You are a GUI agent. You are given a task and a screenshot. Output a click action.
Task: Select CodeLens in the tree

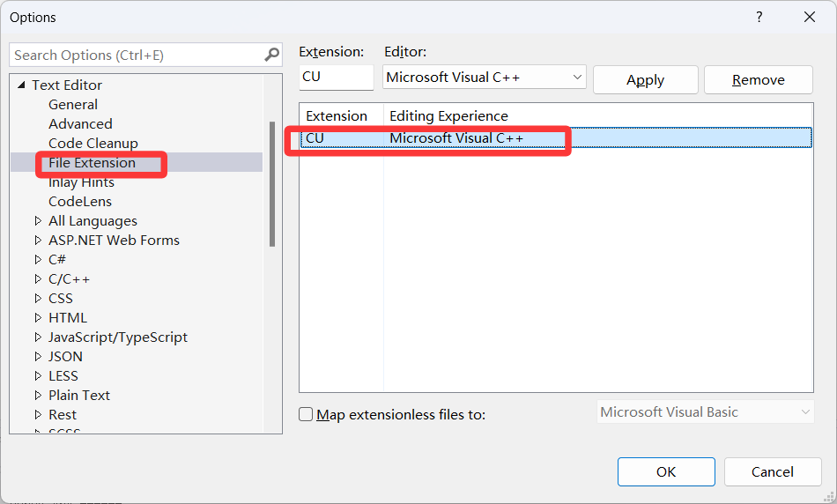point(80,201)
